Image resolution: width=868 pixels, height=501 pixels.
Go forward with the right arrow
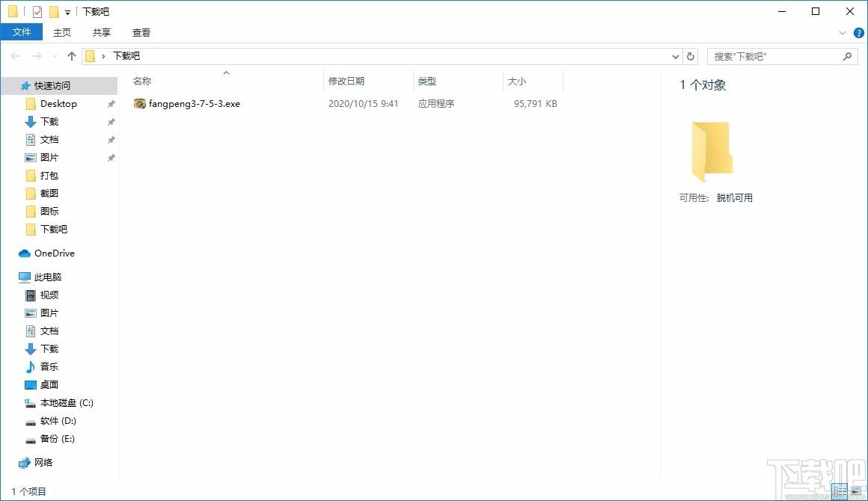click(x=37, y=56)
